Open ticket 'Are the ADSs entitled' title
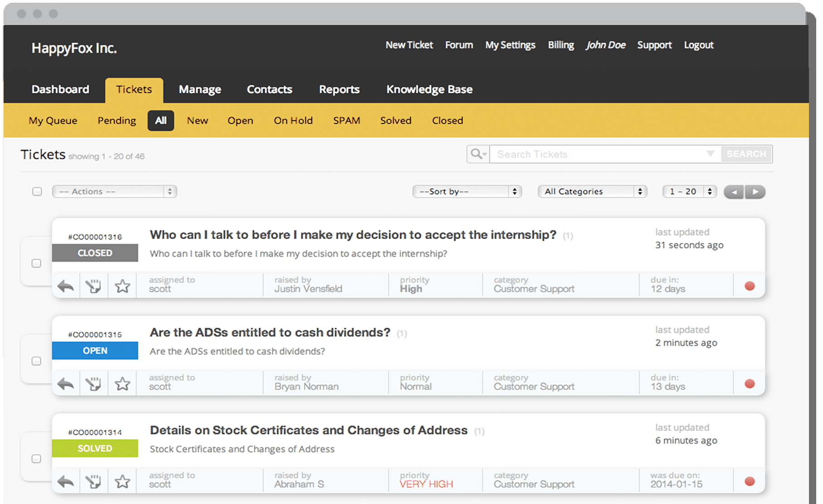The height and width of the screenshot is (504, 823). (270, 332)
